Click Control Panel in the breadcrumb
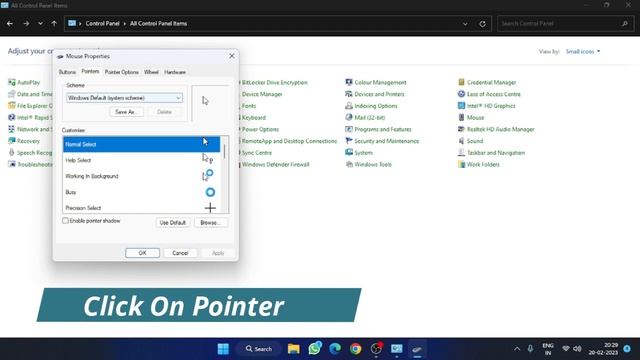Viewport: 640px width, 360px height. click(102, 24)
